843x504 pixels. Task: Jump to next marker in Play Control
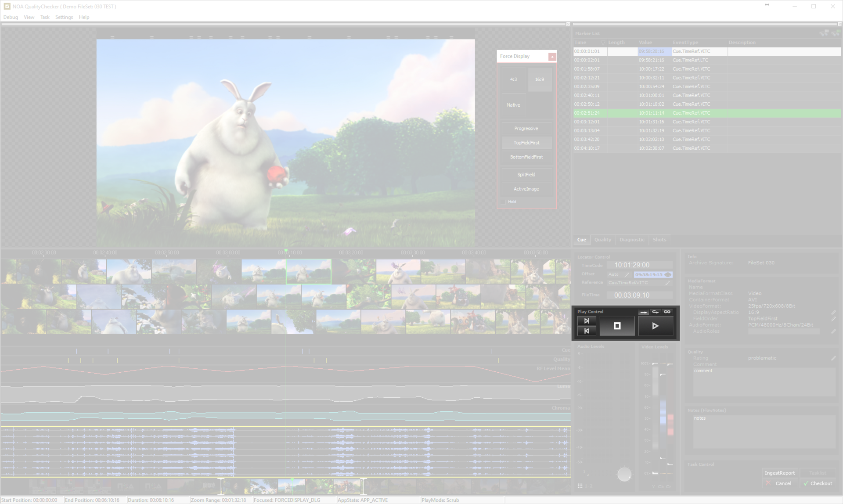pyautogui.click(x=587, y=321)
